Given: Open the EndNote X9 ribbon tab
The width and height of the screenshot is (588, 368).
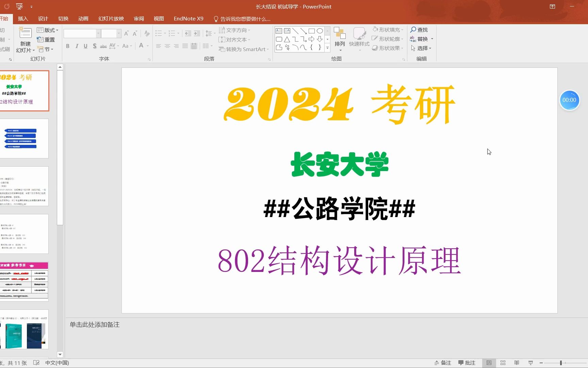Looking at the screenshot, I should point(188,18).
